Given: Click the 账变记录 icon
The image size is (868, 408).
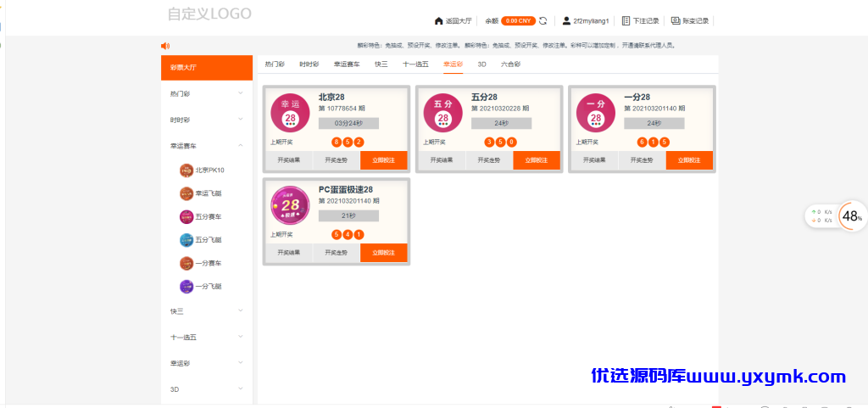Looking at the screenshot, I should 676,21.
